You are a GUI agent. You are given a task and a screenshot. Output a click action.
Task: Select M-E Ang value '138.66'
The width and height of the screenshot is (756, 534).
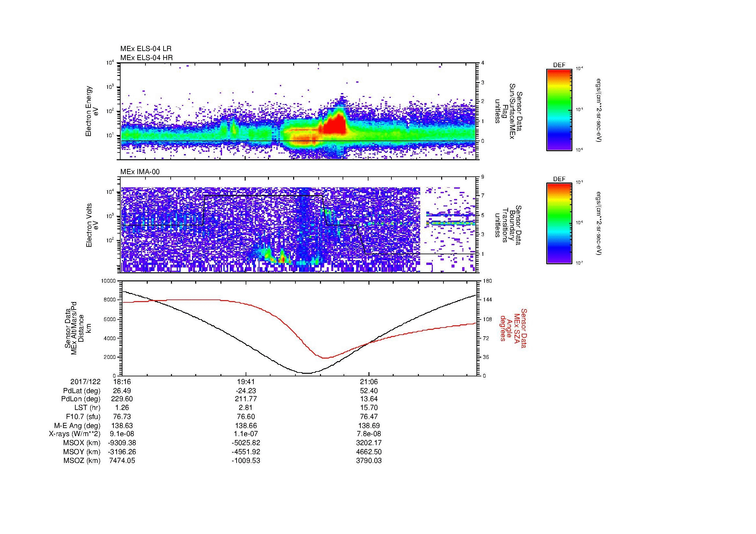(x=246, y=426)
